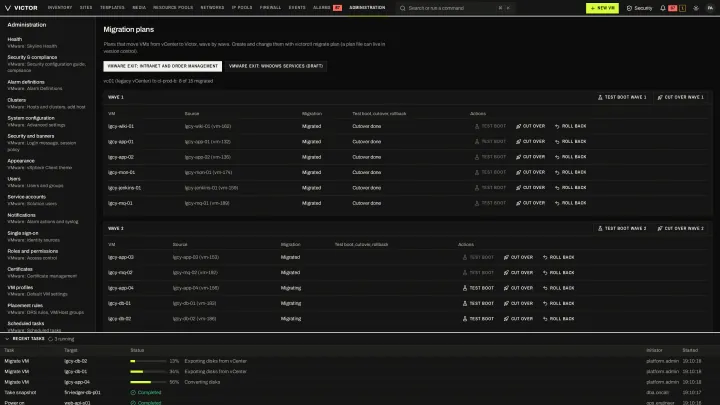
Task: Open the Networks menu
Action: 212,8
